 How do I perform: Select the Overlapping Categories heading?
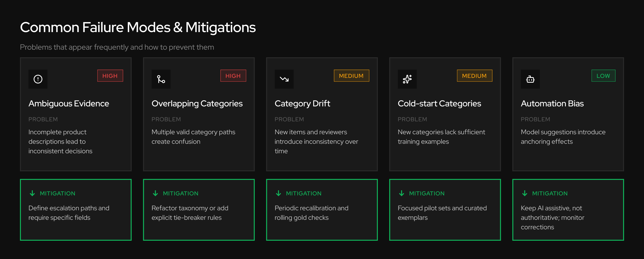[197, 103]
